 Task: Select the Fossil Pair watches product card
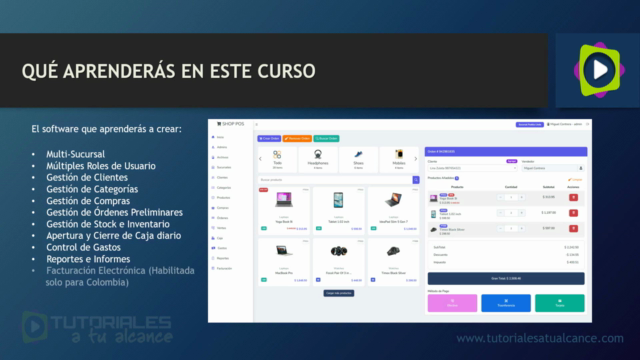(x=338, y=262)
